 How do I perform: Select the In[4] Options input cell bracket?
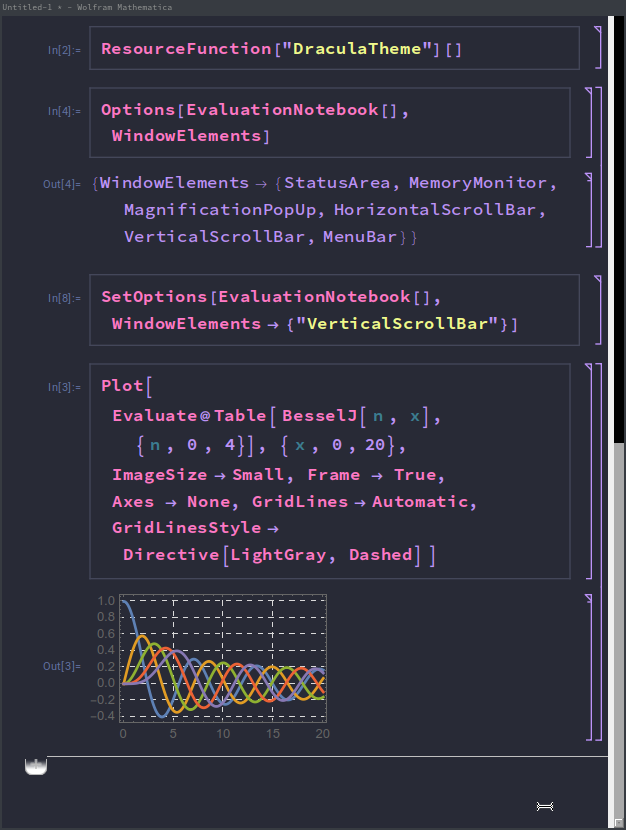click(588, 122)
